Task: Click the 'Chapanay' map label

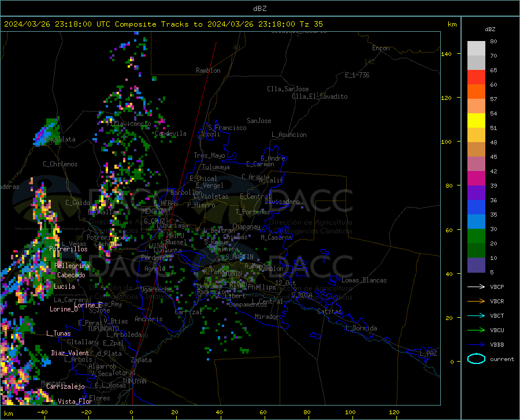Action: 246,226
